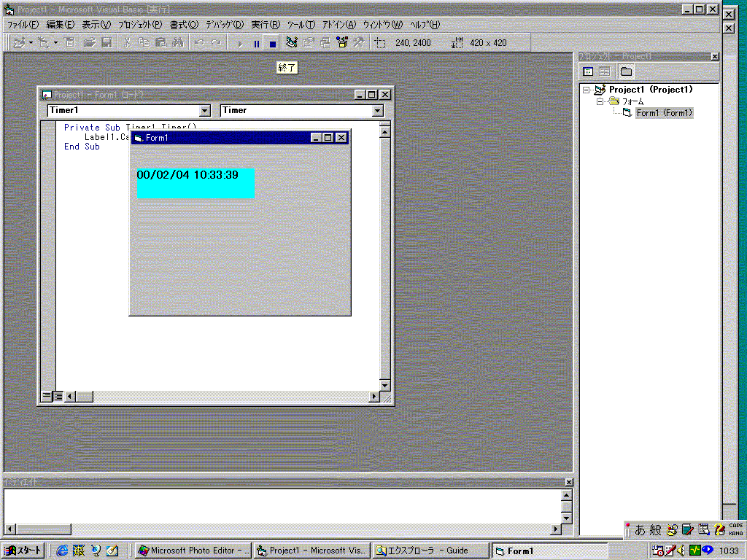
Task: Click the IME 般 conversion mode indicator
Action: tap(656, 529)
